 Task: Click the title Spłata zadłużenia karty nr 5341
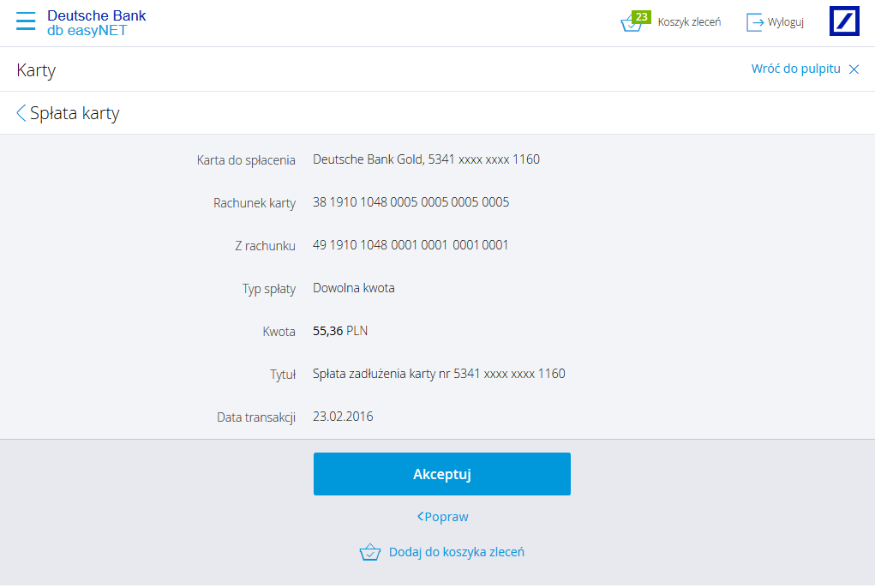(439, 374)
